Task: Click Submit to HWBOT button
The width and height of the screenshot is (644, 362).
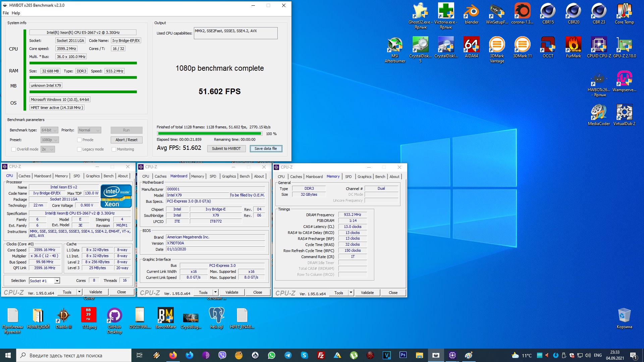Action: coord(226,148)
